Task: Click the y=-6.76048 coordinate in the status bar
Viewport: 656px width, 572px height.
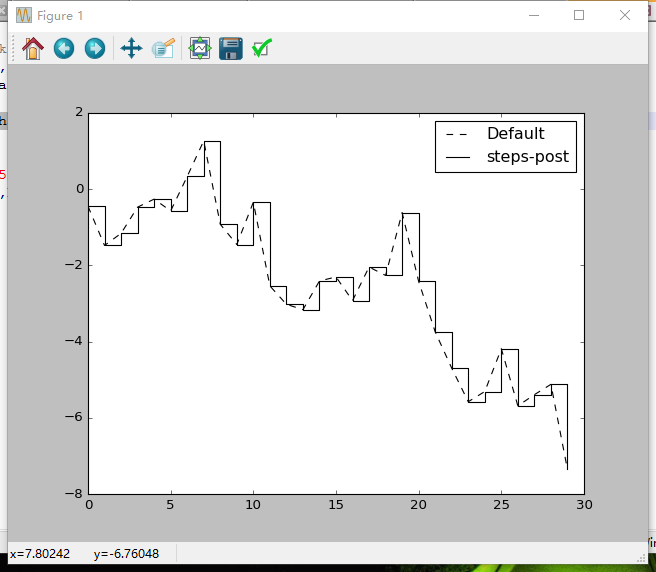Action: pos(126,554)
